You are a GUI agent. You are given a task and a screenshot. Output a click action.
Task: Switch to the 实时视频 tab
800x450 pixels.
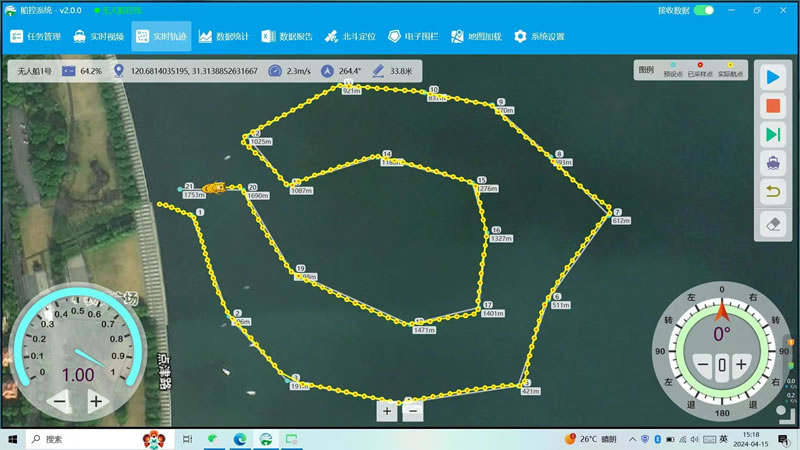tap(97, 37)
